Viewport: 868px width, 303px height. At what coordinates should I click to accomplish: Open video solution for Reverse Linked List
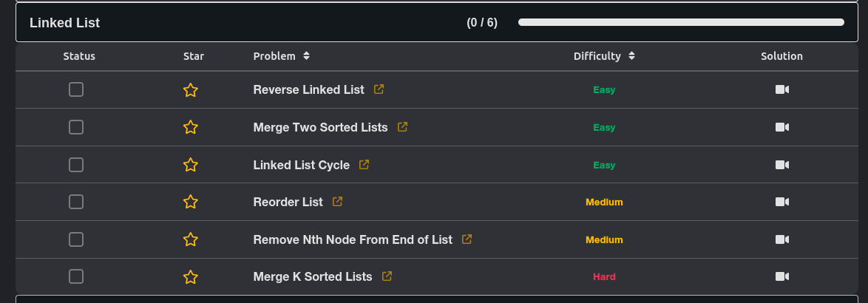(x=781, y=89)
